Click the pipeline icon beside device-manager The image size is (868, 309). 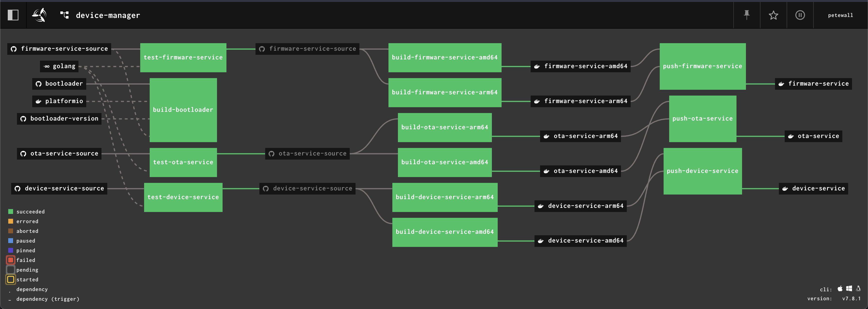64,15
